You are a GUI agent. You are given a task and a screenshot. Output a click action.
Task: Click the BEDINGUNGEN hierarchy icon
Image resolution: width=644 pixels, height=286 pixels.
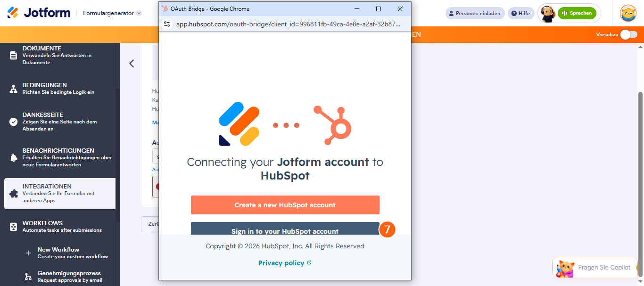(x=14, y=89)
